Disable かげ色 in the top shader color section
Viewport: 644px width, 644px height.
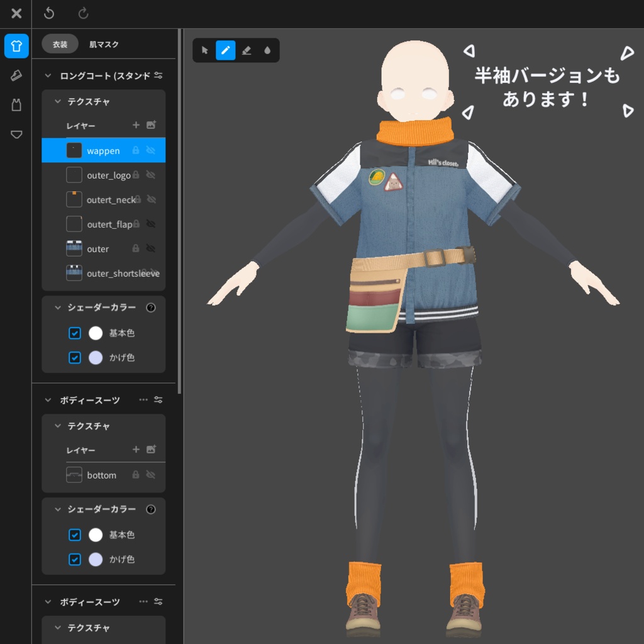point(74,357)
